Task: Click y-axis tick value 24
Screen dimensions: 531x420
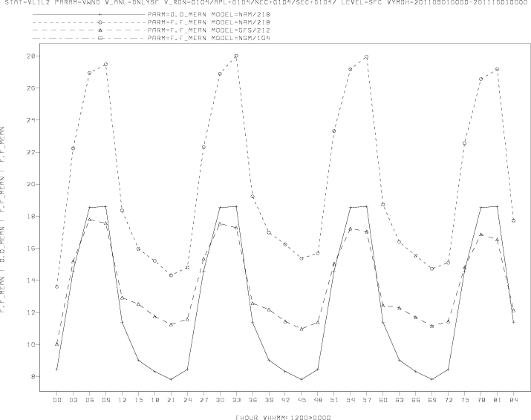Action: (30, 120)
